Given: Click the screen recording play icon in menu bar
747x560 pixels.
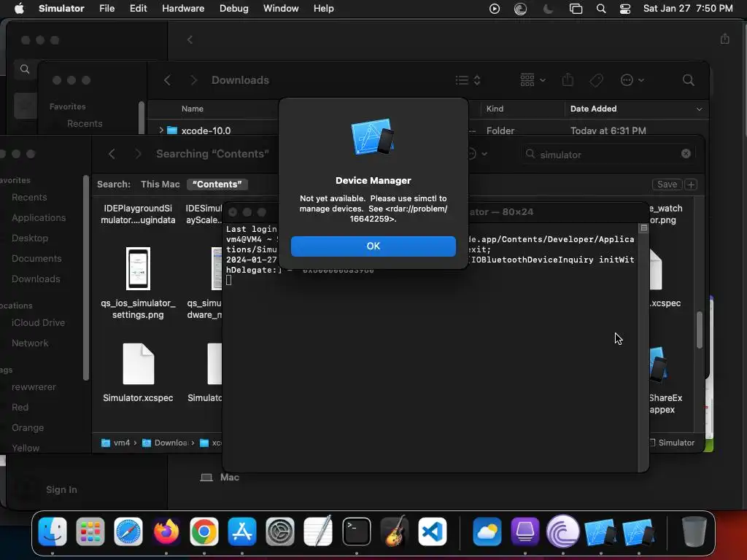Looking at the screenshot, I should pyautogui.click(x=495, y=9).
